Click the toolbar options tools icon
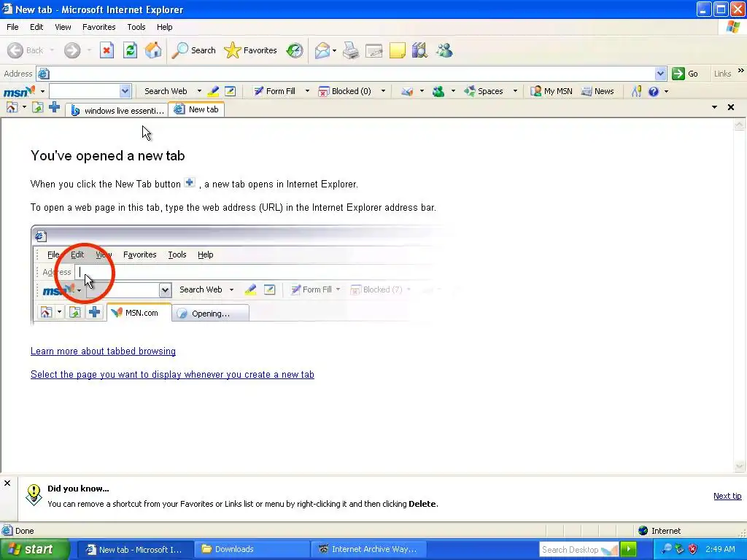Image resolution: width=747 pixels, height=560 pixels. [636, 91]
